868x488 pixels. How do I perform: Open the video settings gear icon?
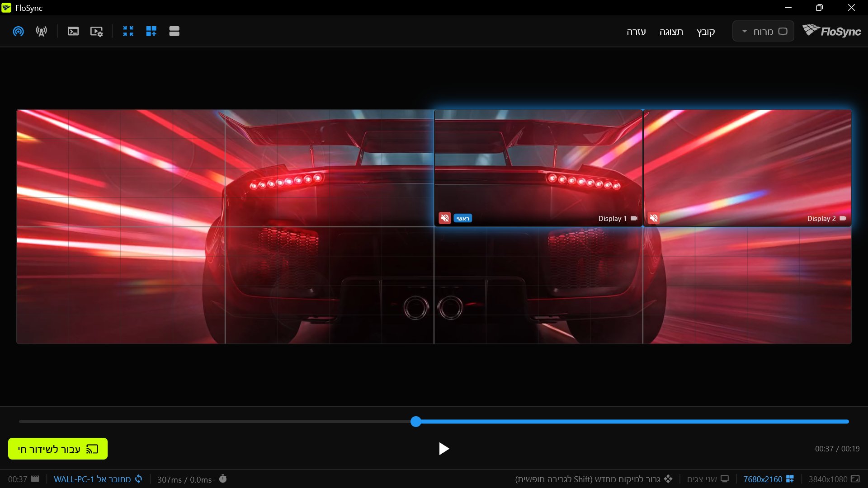pyautogui.click(x=96, y=31)
